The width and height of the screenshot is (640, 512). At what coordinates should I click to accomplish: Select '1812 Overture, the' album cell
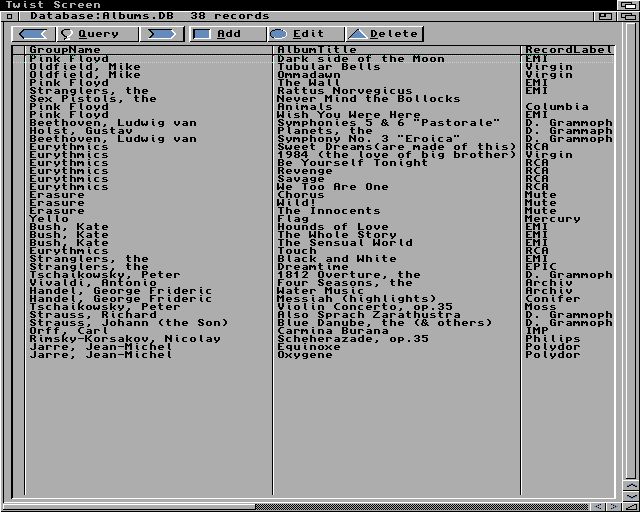point(349,275)
